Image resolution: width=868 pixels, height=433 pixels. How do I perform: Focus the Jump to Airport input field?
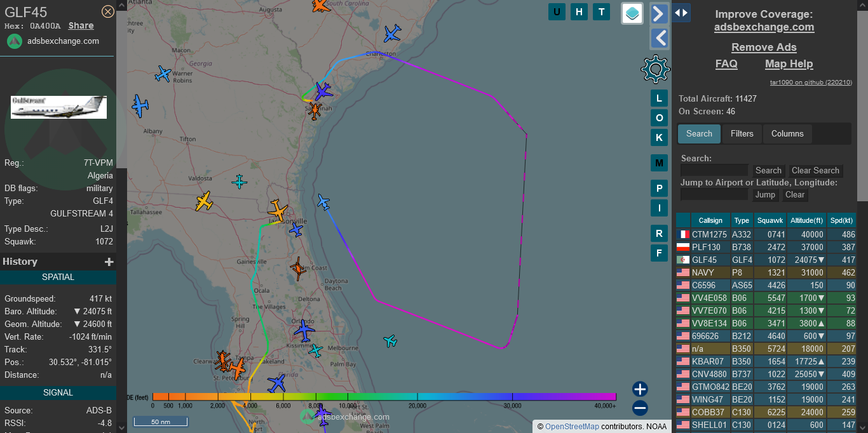(714, 195)
